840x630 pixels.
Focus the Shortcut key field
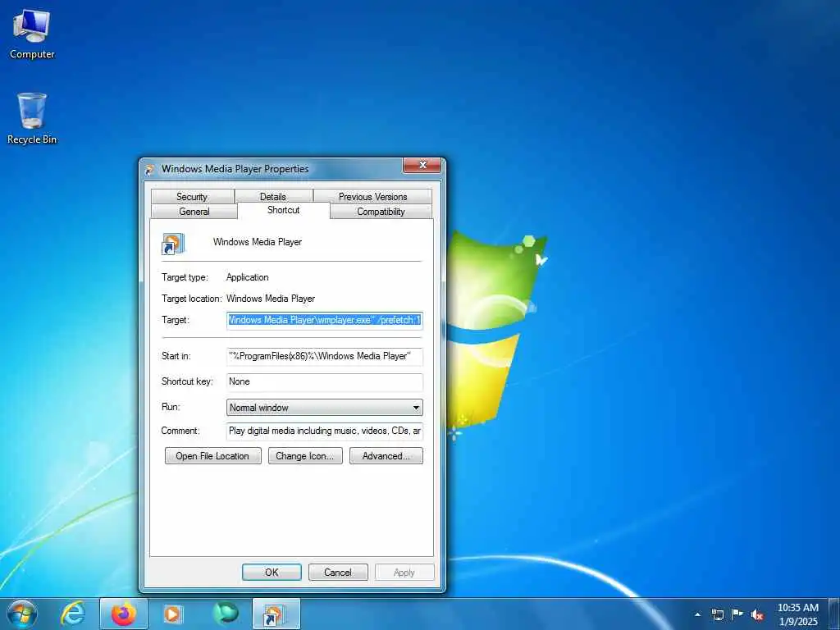(x=325, y=382)
